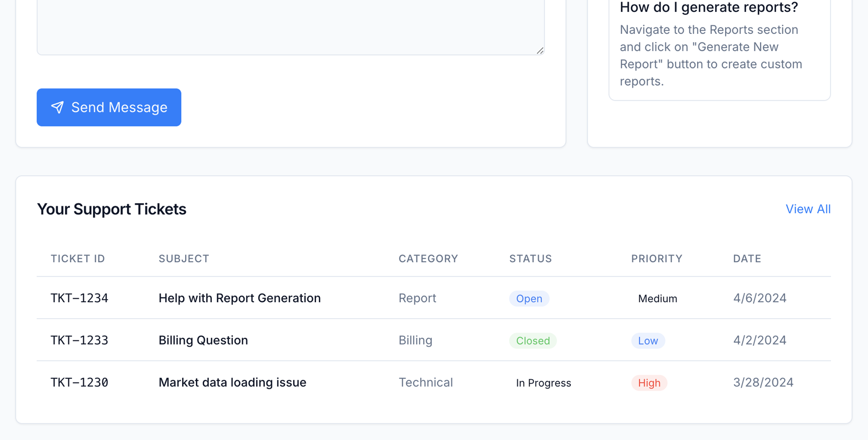The width and height of the screenshot is (868, 440).
Task: Click inside the message text area
Action: 291,26
